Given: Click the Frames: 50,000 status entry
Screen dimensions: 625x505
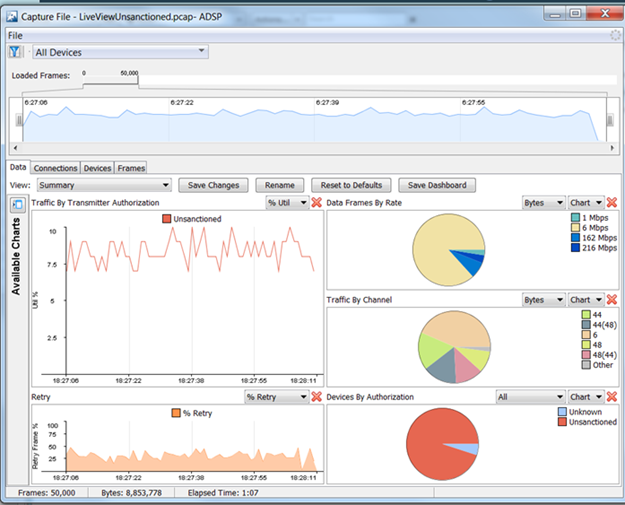Looking at the screenshot, I should [x=47, y=493].
